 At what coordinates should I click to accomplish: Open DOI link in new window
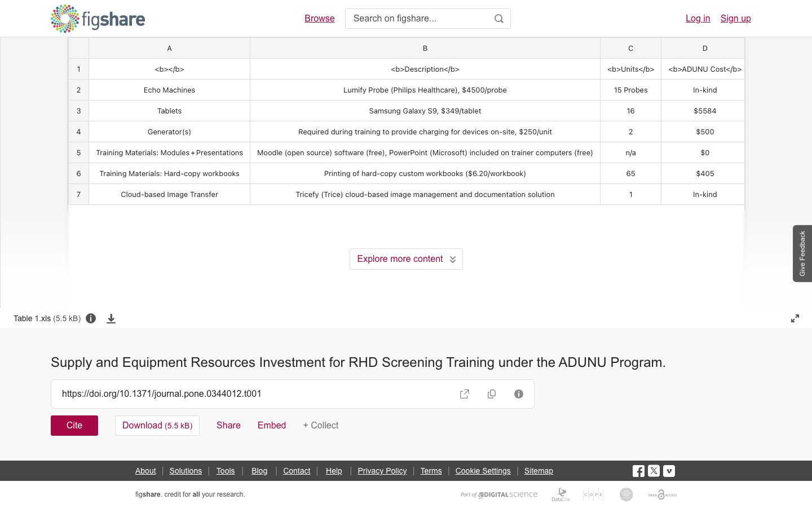(465, 394)
